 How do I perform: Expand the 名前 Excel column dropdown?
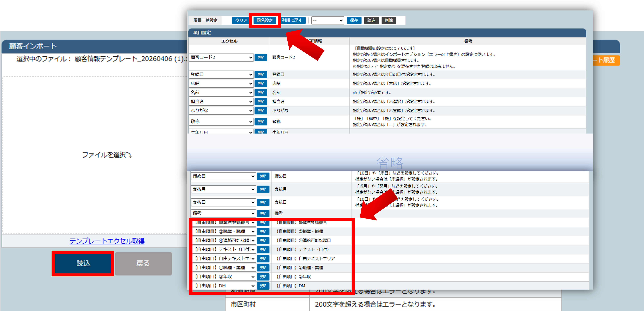coord(221,92)
